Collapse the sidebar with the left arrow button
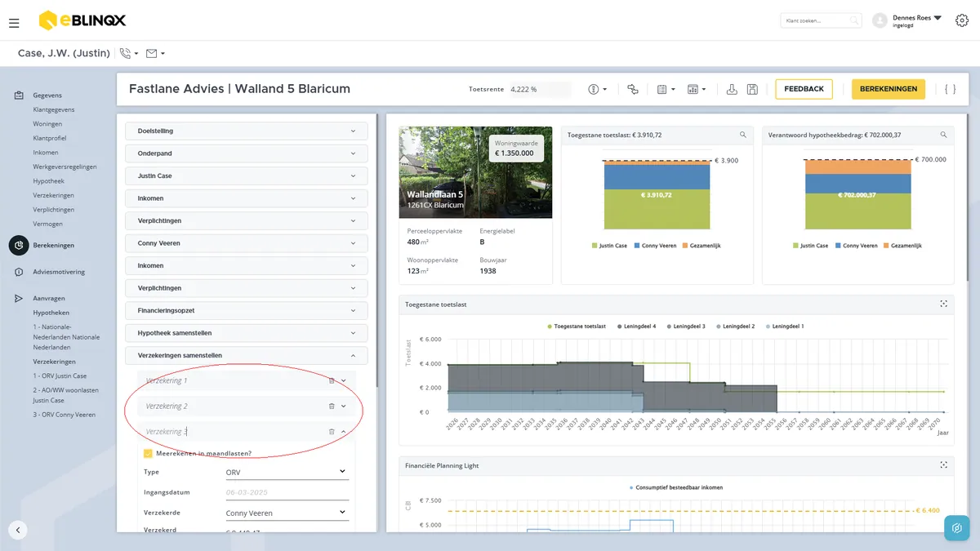Screen dimensions: 980x551 (18, 530)
